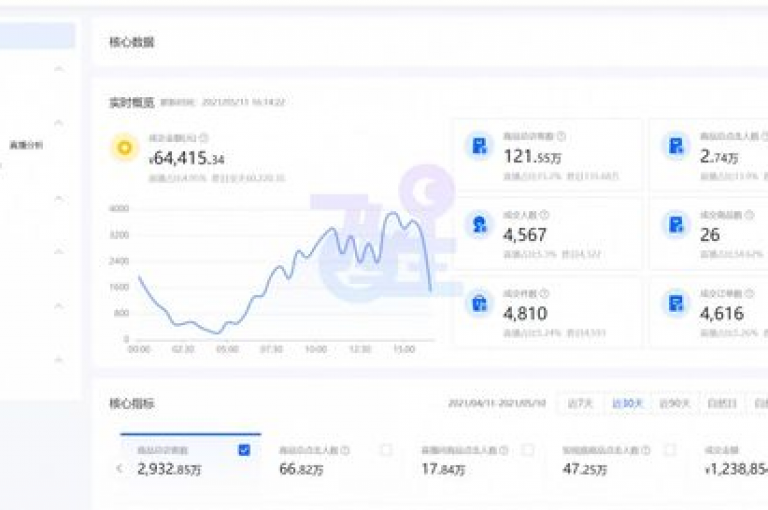Toggle the bottommost sidebar chevron
This screenshot has height=510, width=768.
click(x=59, y=360)
